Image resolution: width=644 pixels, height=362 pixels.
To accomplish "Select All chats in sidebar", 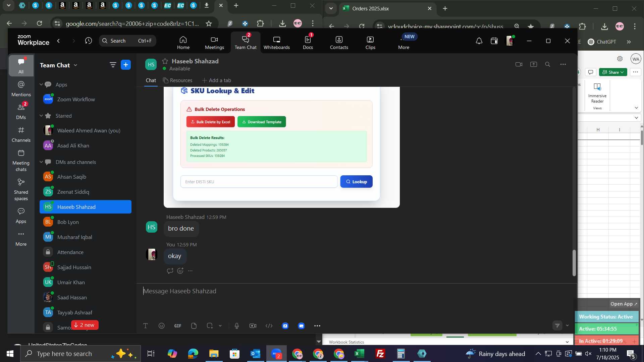I will click(21, 66).
